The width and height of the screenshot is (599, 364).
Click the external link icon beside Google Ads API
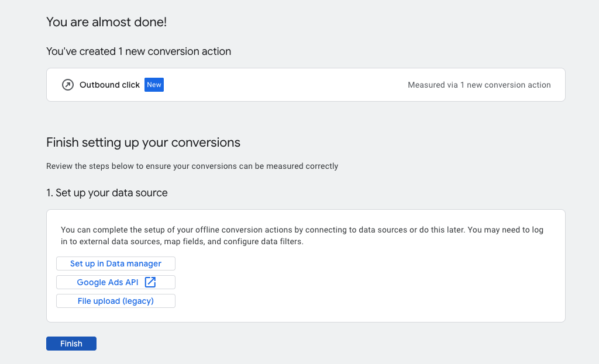click(150, 282)
